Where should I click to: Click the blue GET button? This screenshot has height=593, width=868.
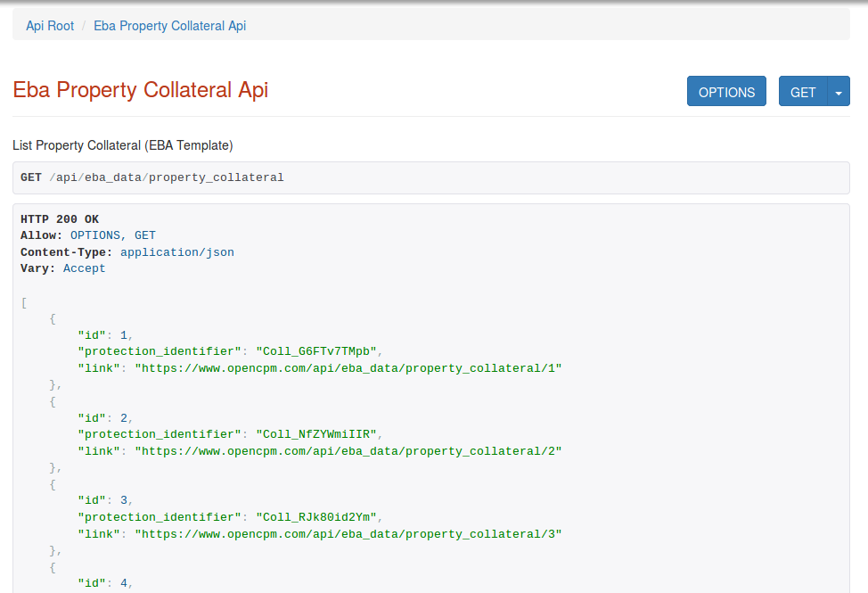pyautogui.click(x=803, y=92)
